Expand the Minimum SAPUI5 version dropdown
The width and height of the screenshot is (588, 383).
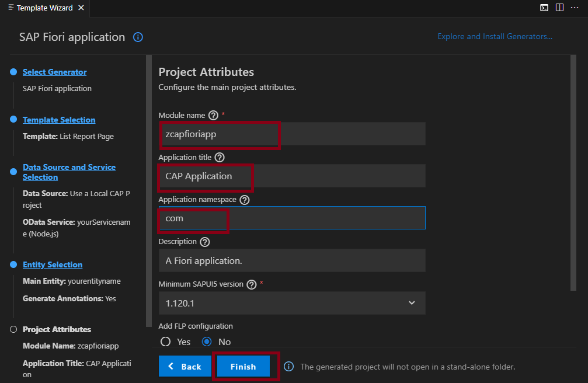292,303
